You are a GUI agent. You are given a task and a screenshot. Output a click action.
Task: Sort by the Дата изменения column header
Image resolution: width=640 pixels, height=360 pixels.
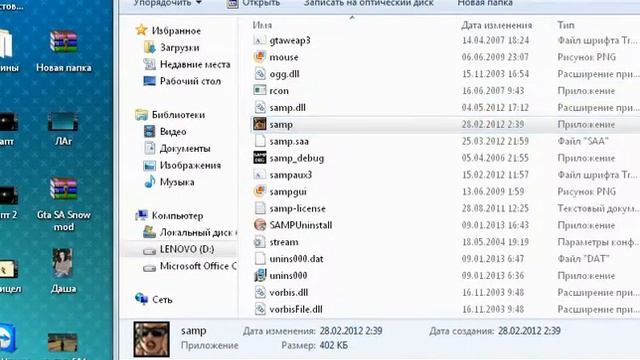coord(496,25)
